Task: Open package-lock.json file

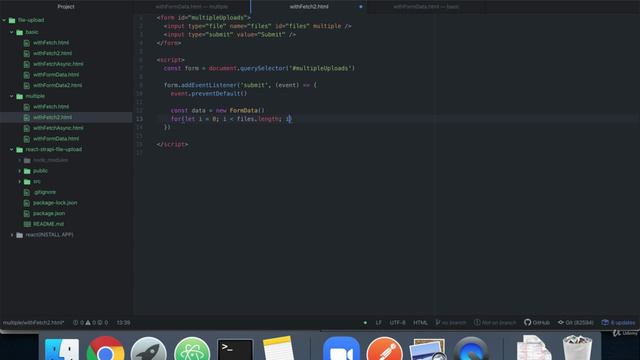Action: [x=55, y=203]
